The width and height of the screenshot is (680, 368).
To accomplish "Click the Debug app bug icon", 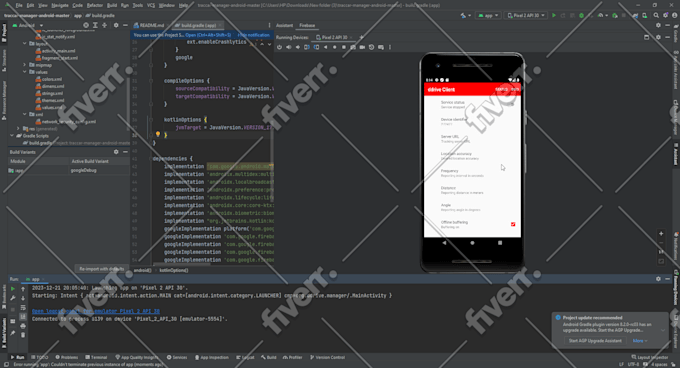I will tap(582, 15).
